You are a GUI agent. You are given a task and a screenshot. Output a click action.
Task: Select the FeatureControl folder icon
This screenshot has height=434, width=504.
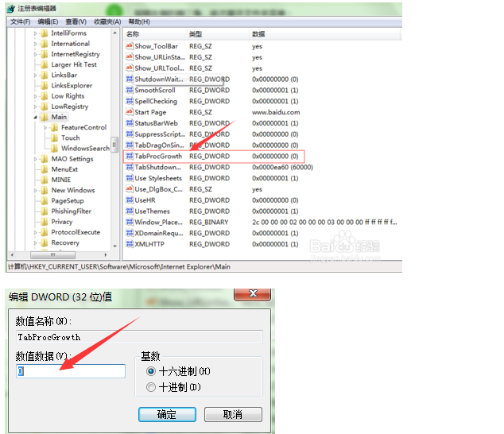pyautogui.click(x=54, y=127)
